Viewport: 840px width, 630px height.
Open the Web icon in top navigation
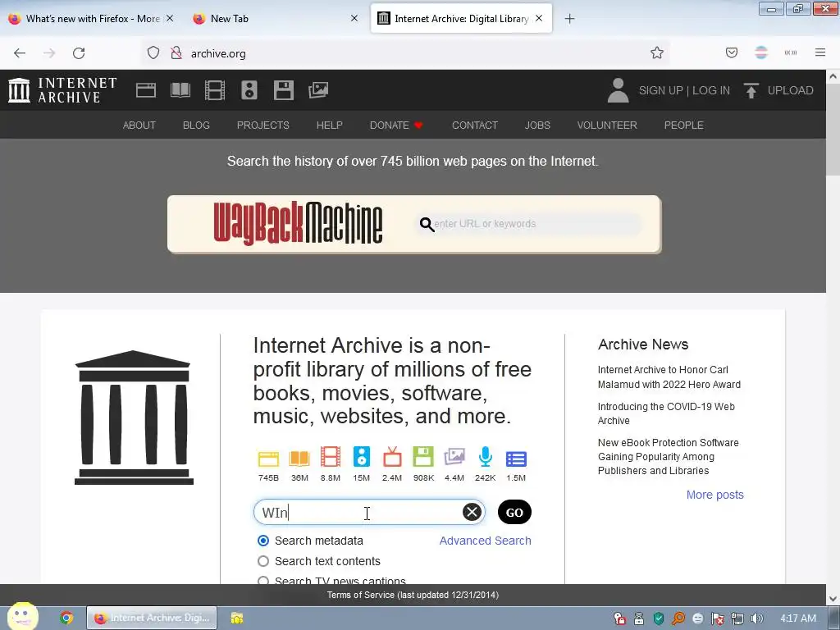coord(146,90)
